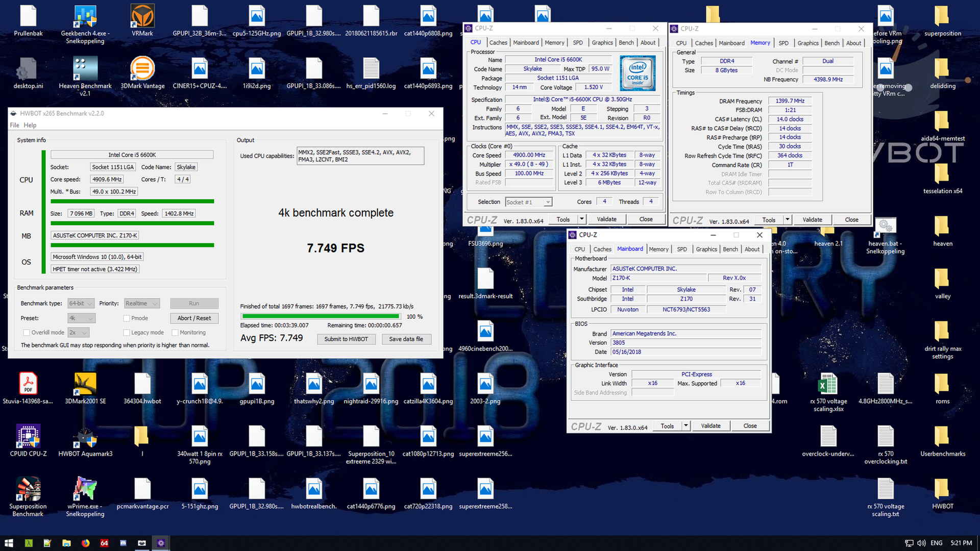Click benchmark completion progress bar

point(322,316)
